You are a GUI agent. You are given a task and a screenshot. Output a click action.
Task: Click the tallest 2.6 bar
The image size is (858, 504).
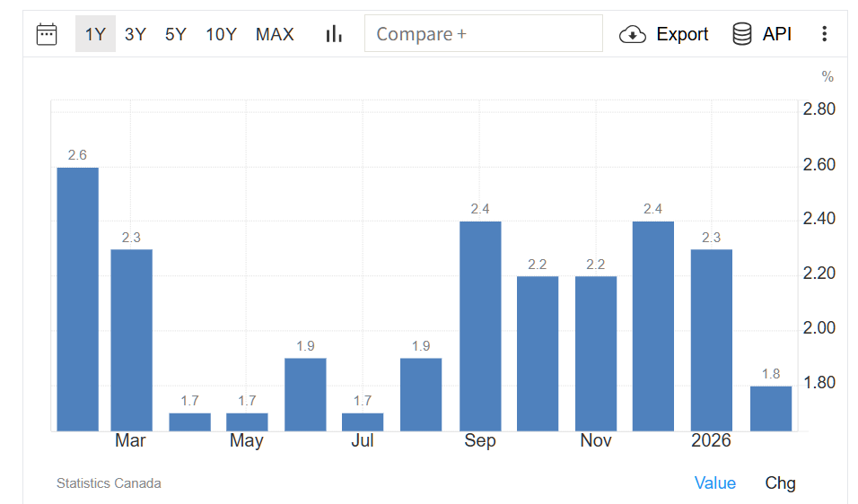78,299
